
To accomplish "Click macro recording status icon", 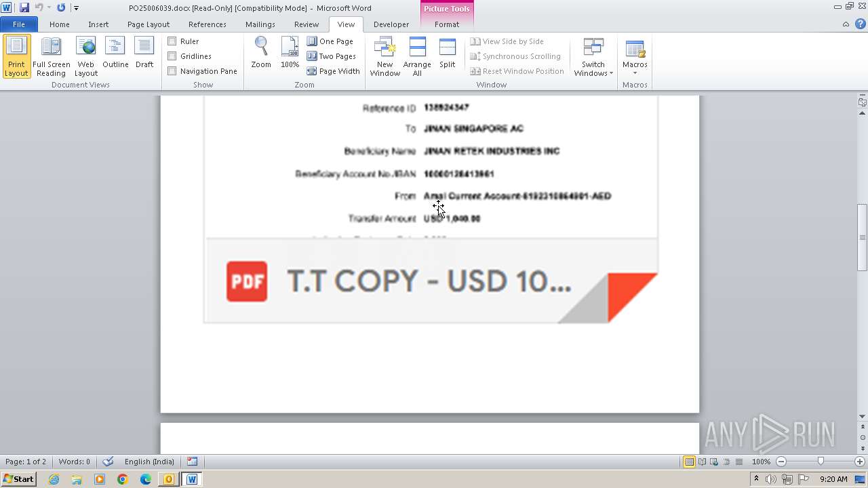I will tap(193, 462).
